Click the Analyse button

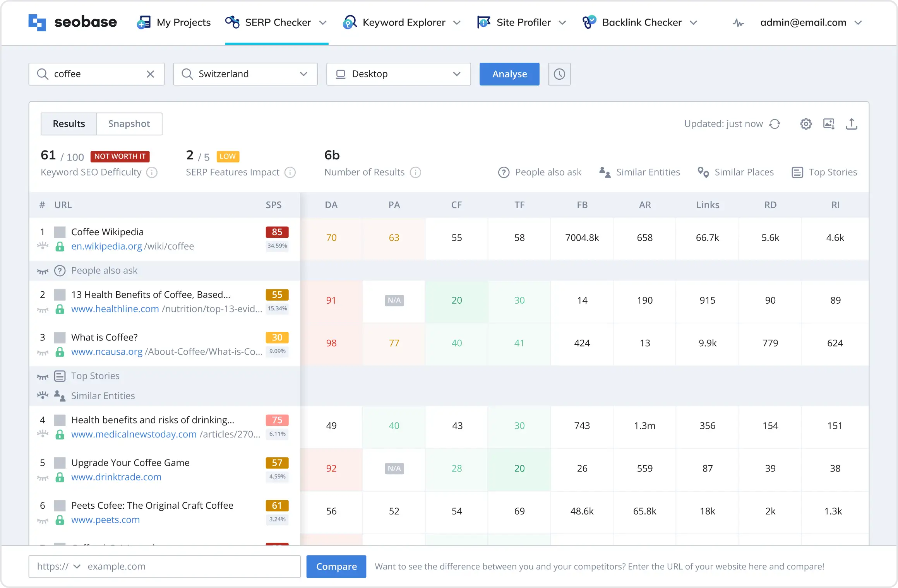[x=509, y=74]
